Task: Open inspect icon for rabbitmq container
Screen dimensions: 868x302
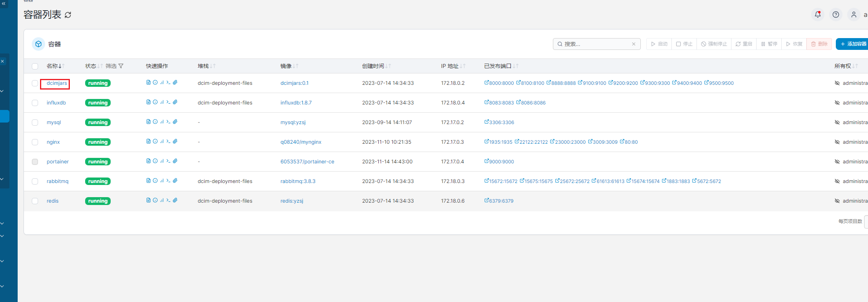Action: coord(155,181)
